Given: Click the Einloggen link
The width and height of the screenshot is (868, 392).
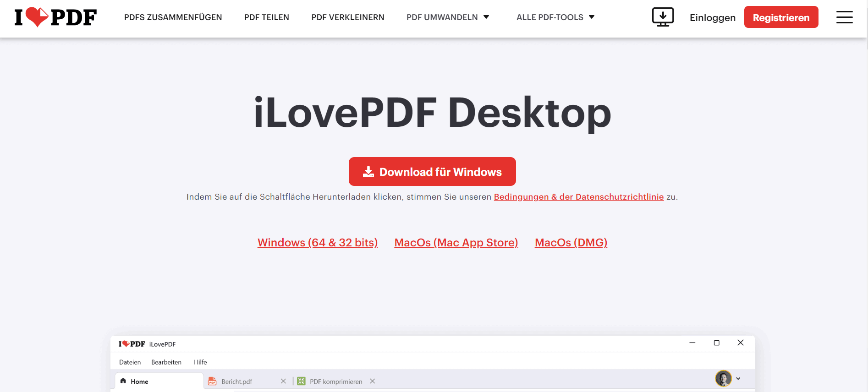Looking at the screenshot, I should 713,17.
